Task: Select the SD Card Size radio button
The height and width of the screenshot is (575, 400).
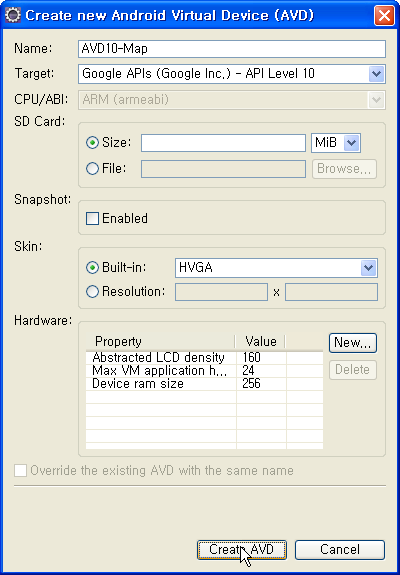Action: pyautogui.click(x=92, y=142)
